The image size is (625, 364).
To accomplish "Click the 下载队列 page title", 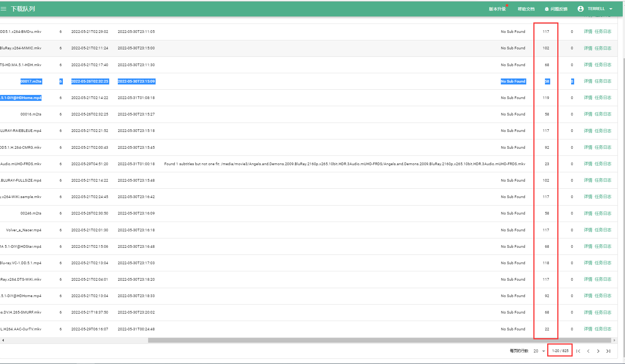I will 23,9.
